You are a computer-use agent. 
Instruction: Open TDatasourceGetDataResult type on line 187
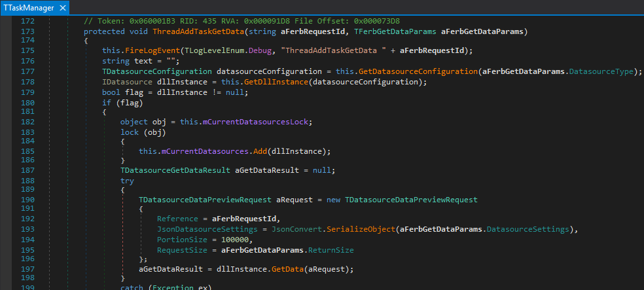175,170
